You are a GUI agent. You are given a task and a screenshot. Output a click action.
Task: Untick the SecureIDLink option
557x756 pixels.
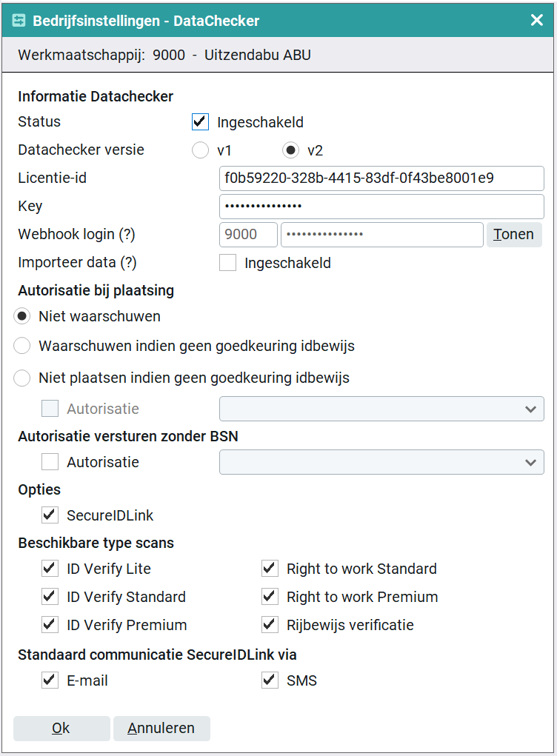pyautogui.click(x=50, y=515)
